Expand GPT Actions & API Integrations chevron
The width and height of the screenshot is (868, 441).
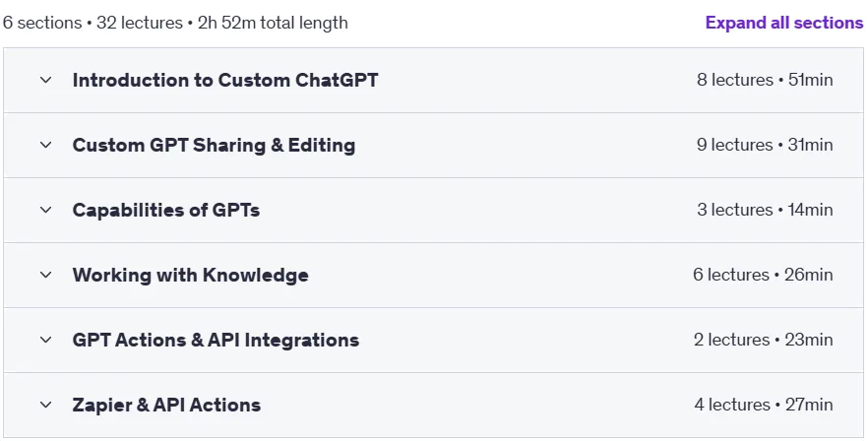pos(46,340)
